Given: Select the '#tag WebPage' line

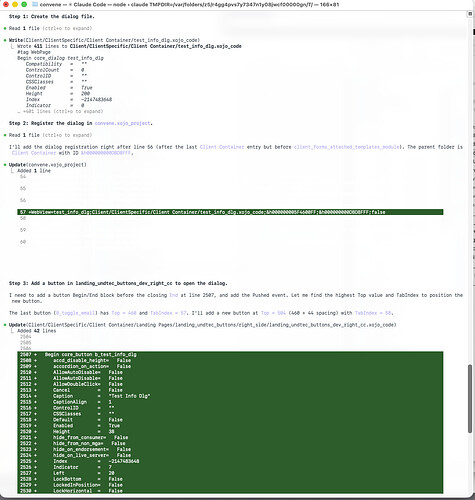Looking at the screenshot, I should click(x=34, y=52).
